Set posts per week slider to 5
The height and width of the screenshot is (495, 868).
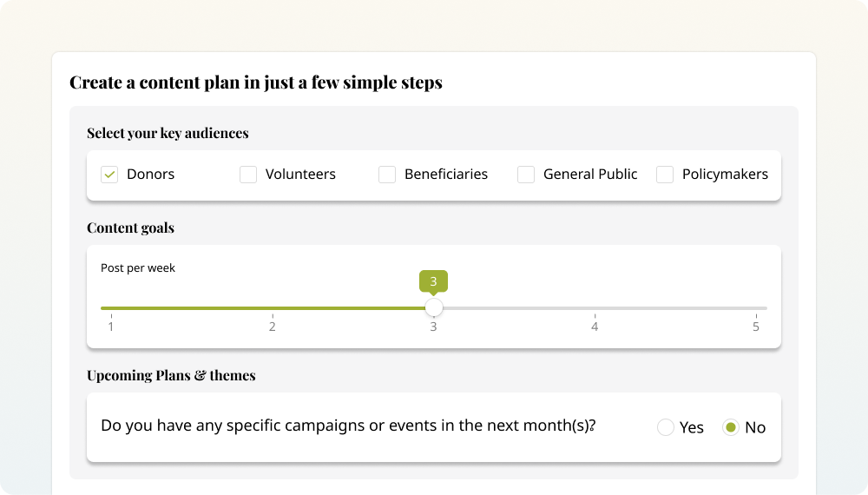(756, 308)
